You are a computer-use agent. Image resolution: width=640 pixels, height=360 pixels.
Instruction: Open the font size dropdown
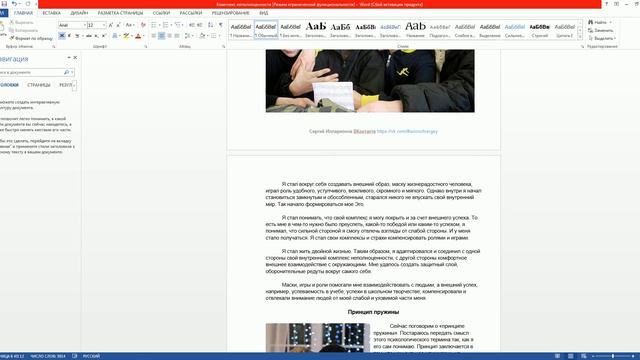pyautogui.click(x=103, y=25)
